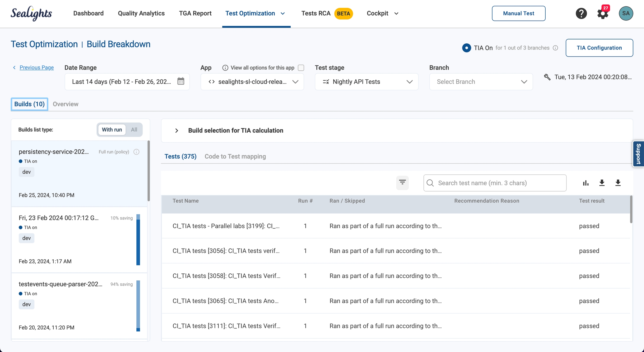Click the tests filter icon
Screen dimensions: 644x352
[402, 183]
